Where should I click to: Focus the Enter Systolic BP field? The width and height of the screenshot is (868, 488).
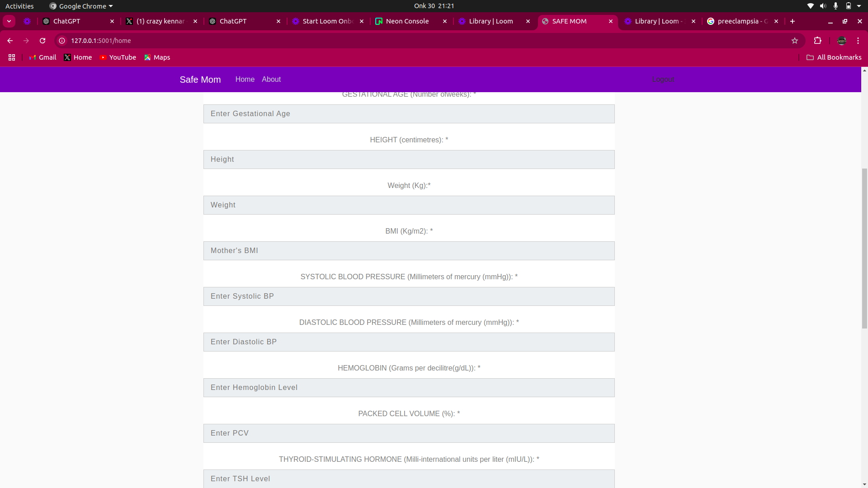[x=409, y=296]
